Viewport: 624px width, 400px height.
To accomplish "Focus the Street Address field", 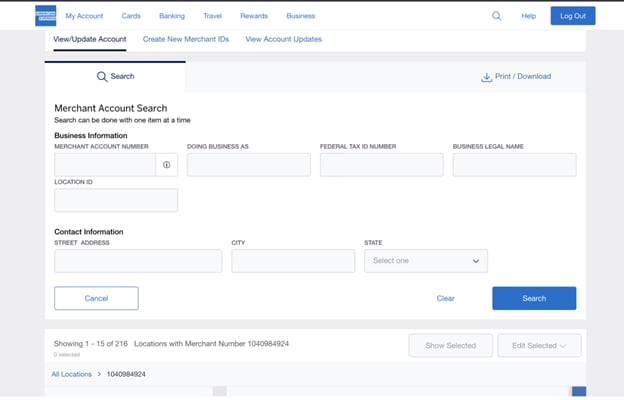I will tap(138, 261).
